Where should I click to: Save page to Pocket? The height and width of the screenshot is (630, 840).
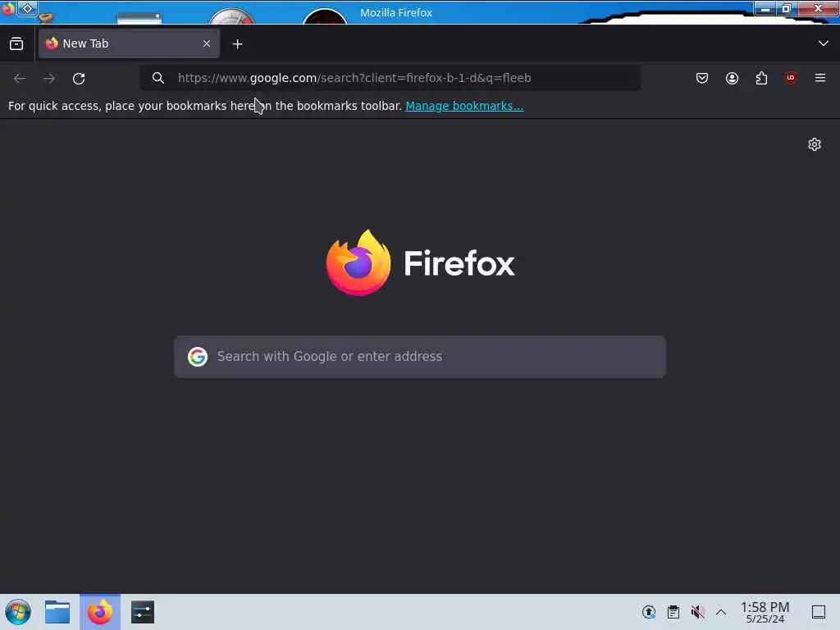[x=702, y=78]
